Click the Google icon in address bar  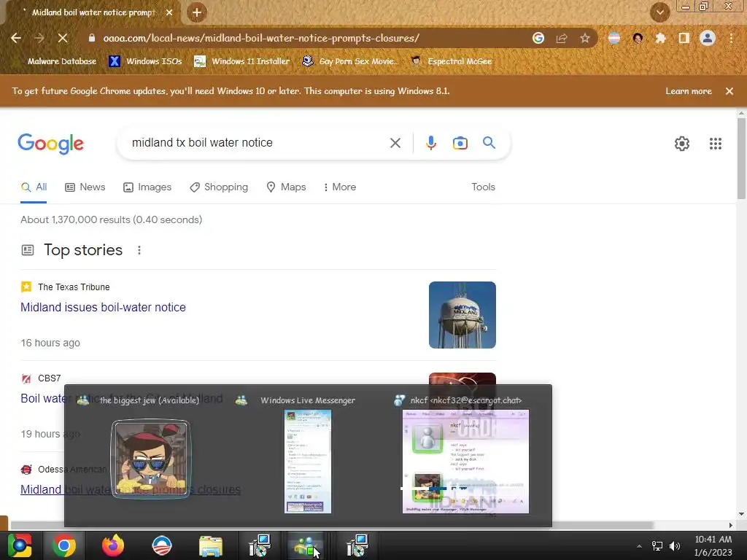pyautogui.click(x=538, y=38)
